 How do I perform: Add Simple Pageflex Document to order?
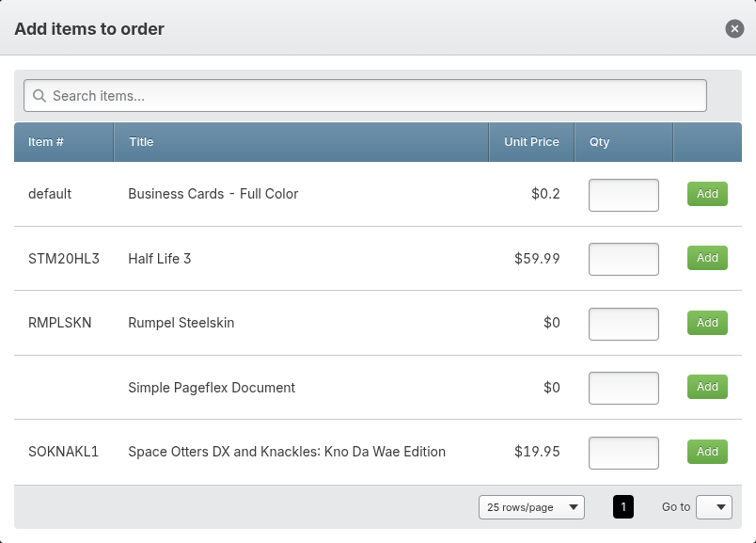(x=707, y=387)
